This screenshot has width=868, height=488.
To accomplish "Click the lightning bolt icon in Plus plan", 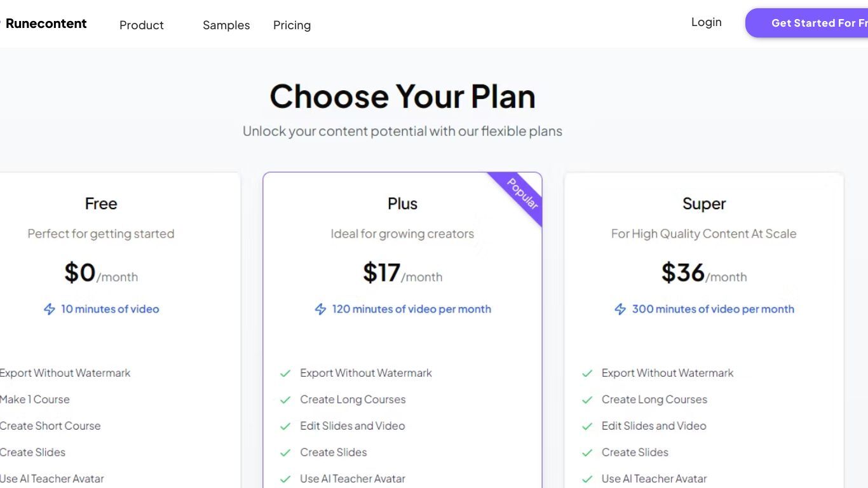I will pos(320,309).
